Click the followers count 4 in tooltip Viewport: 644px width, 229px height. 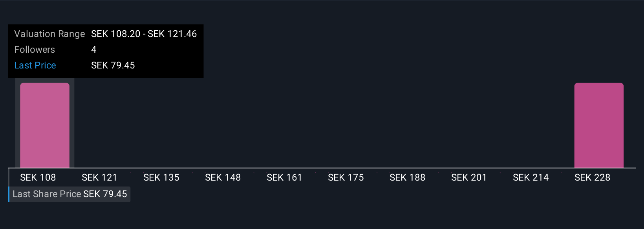94,50
